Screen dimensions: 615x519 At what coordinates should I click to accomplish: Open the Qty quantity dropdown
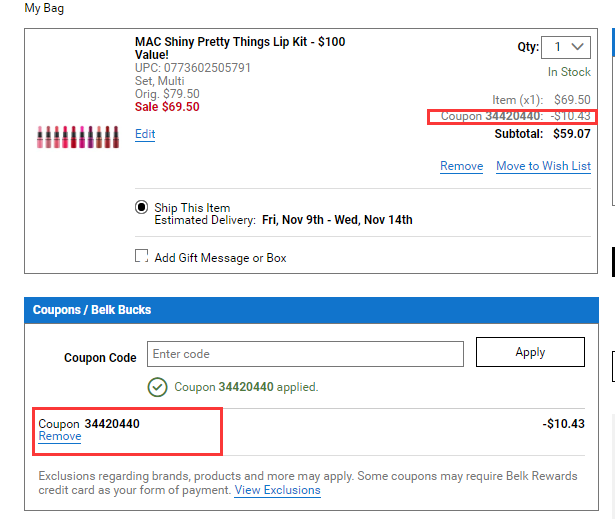(x=566, y=47)
